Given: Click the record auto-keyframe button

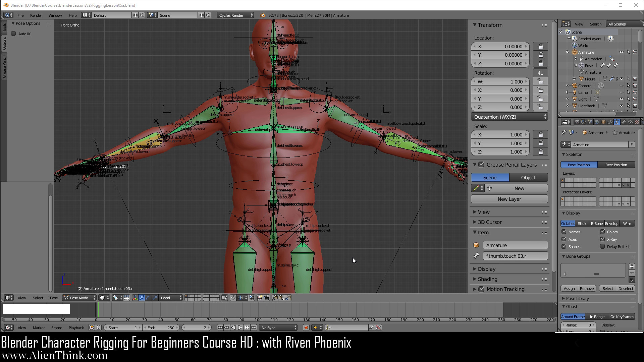Looking at the screenshot, I should (306, 328).
